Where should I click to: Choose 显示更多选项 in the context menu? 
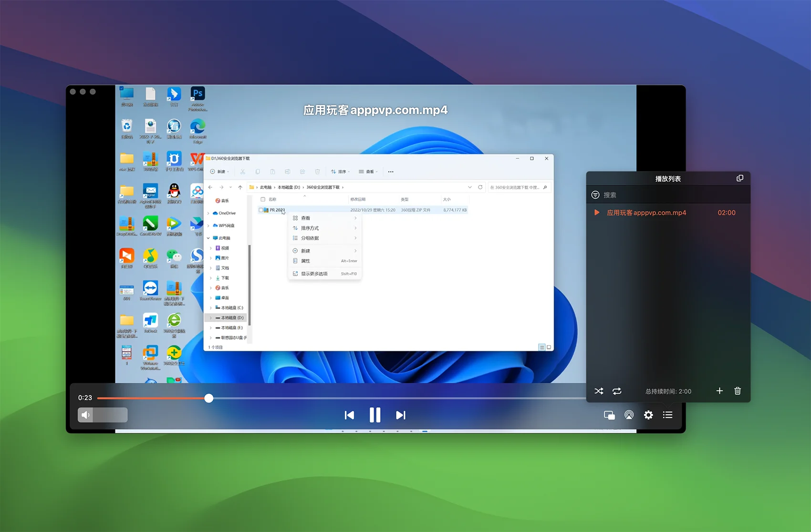pyautogui.click(x=324, y=274)
